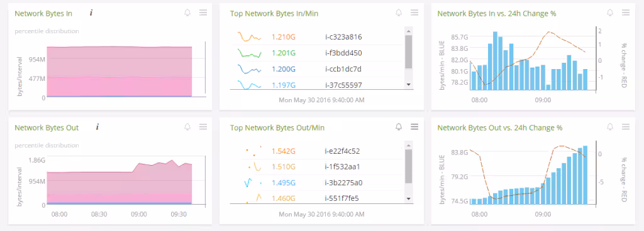Click the 1.510G value

(x=284, y=167)
